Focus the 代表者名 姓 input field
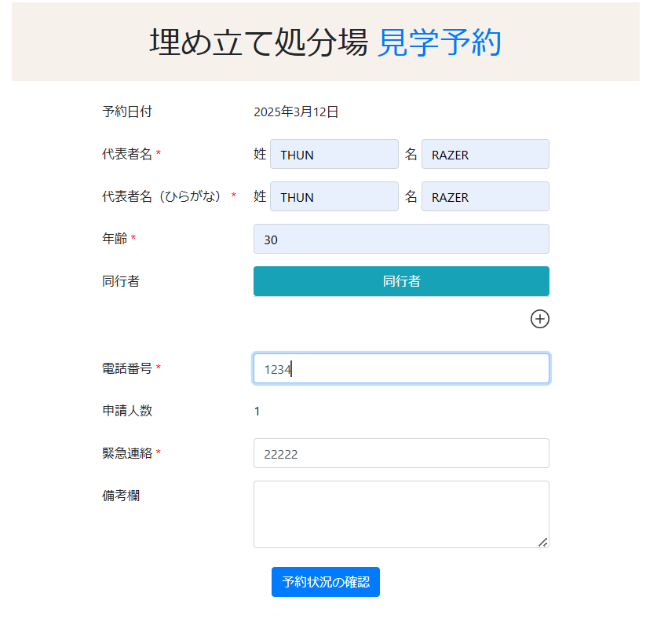 coord(334,155)
